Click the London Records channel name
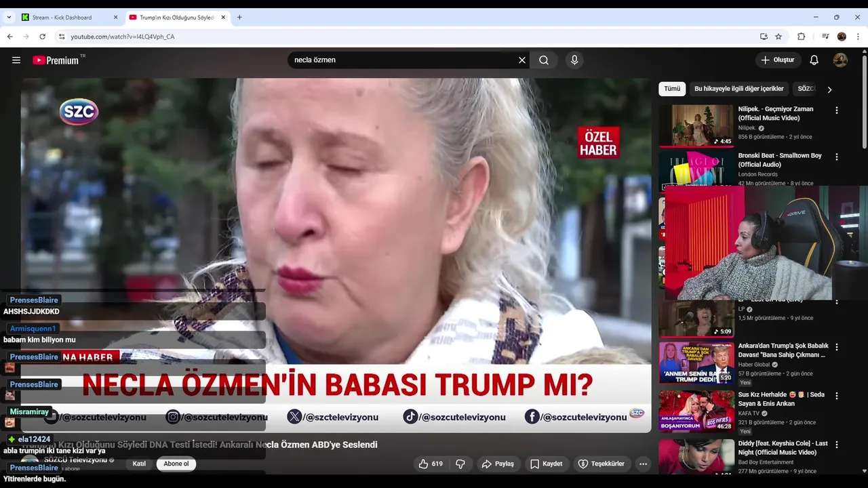The width and height of the screenshot is (868, 488). (758, 174)
